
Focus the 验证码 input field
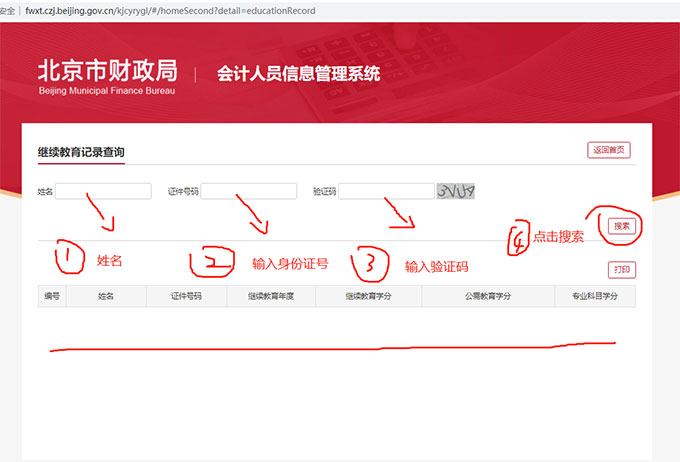[386, 191]
